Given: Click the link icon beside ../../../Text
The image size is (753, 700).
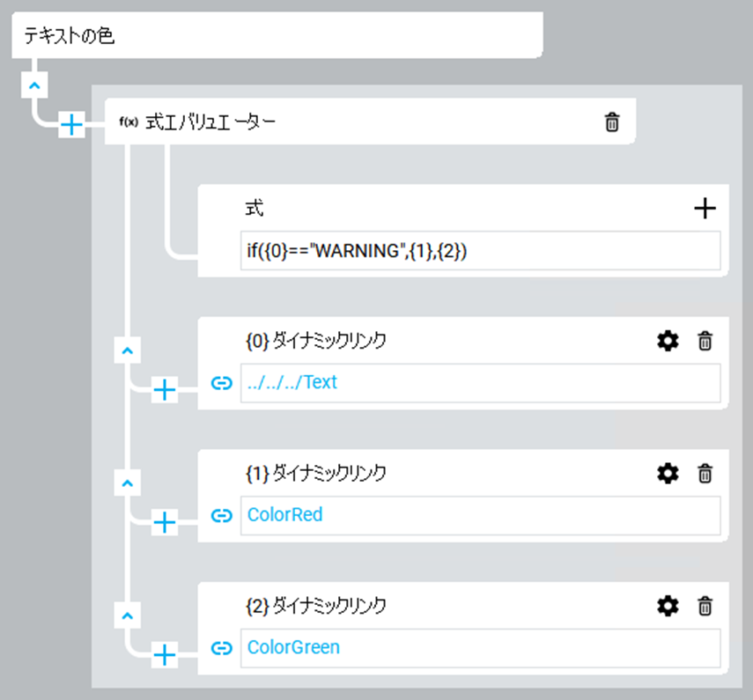Looking at the screenshot, I should click(222, 383).
